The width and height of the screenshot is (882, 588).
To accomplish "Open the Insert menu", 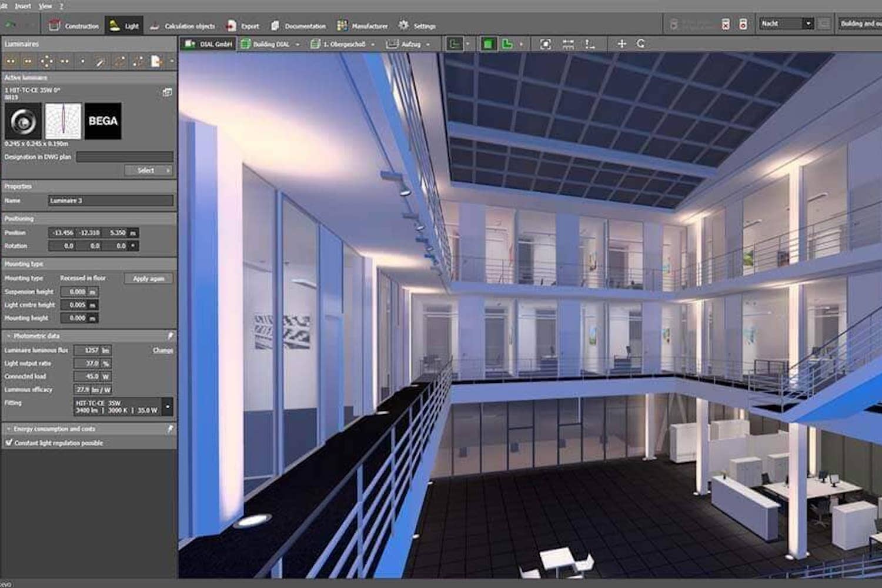I will pyautogui.click(x=23, y=6).
